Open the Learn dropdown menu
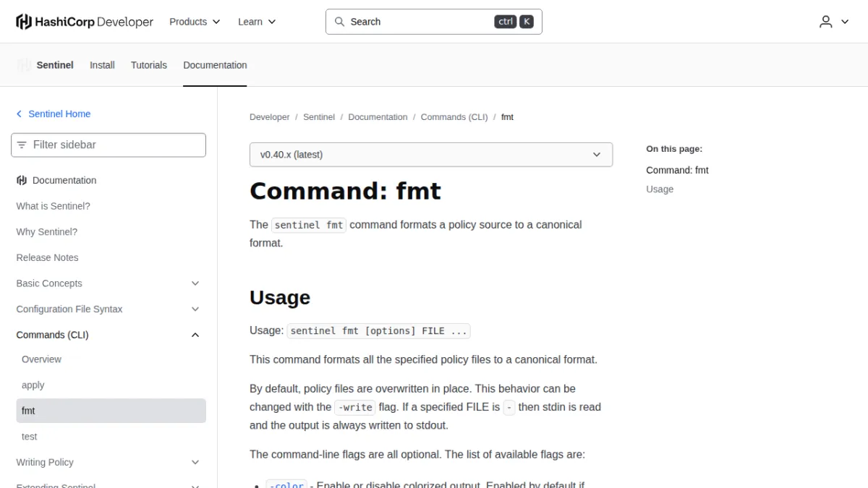The height and width of the screenshot is (488, 868). (x=257, y=22)
